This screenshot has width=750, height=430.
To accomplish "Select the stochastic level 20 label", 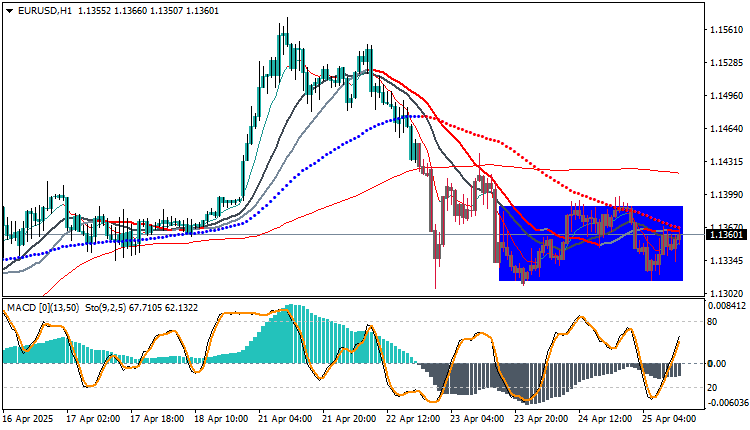I will 712,387.
